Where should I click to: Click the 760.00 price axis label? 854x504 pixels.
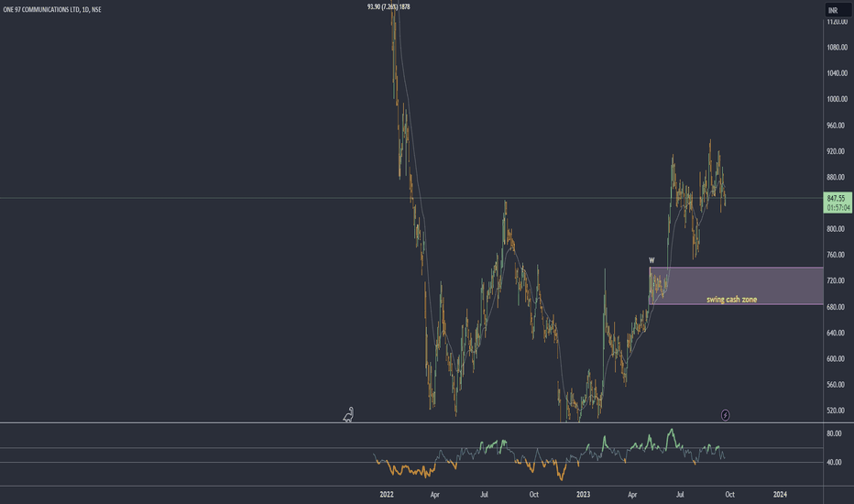click(x=836, y=255)
